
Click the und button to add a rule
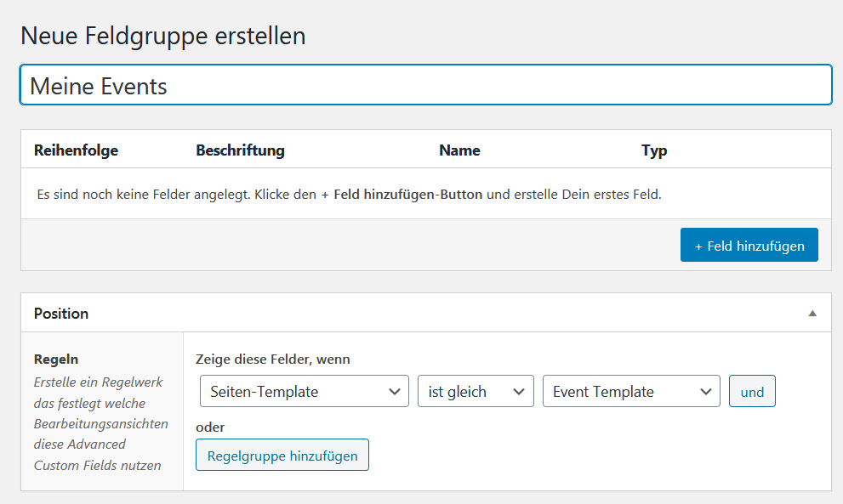(752, 391)
